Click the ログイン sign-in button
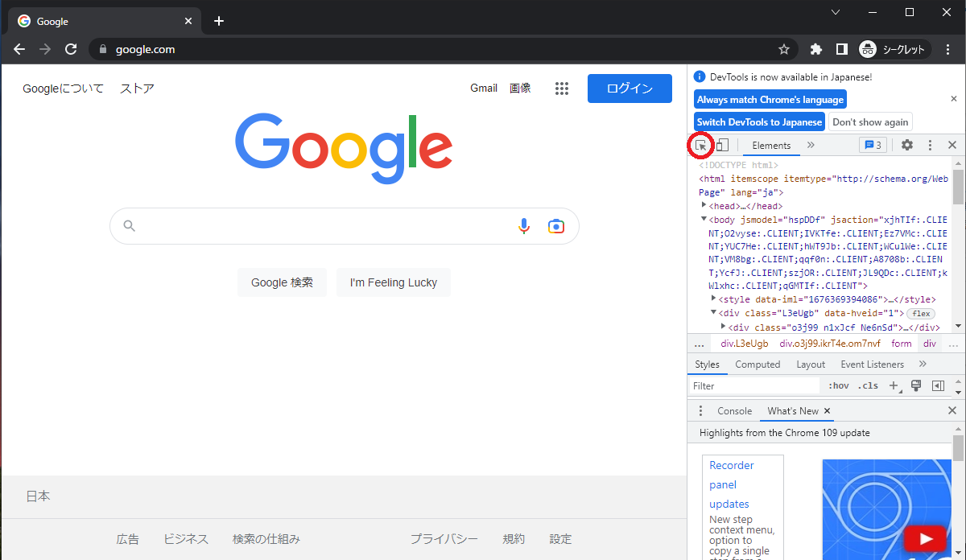 [630, 88]
